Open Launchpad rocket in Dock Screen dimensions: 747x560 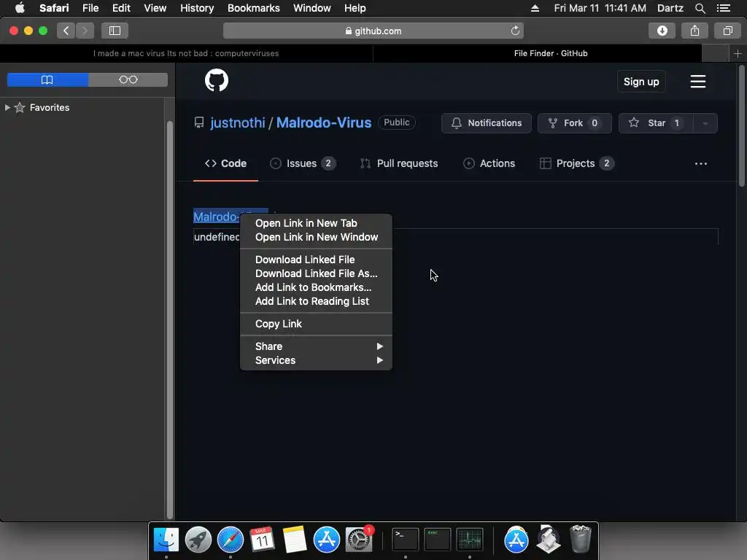point(198,540)
